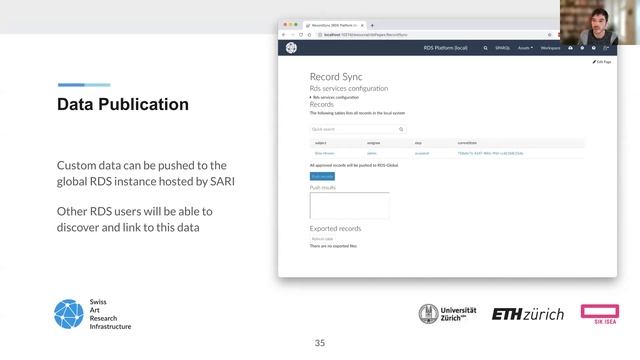The height and width of the screenshot is (360, 640).
Task: Click inside the Push results box
Action: tap(349, 205)
